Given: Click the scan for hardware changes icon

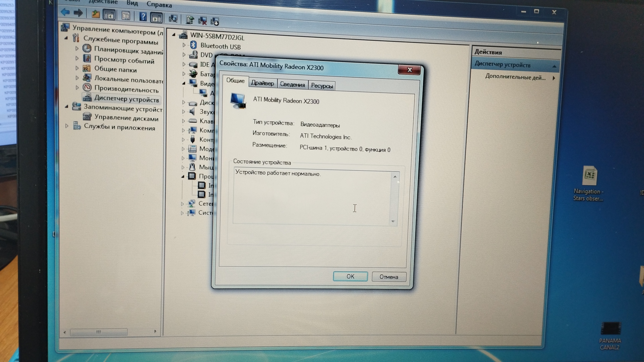Looking at the screenshot, I should [173, 19].
